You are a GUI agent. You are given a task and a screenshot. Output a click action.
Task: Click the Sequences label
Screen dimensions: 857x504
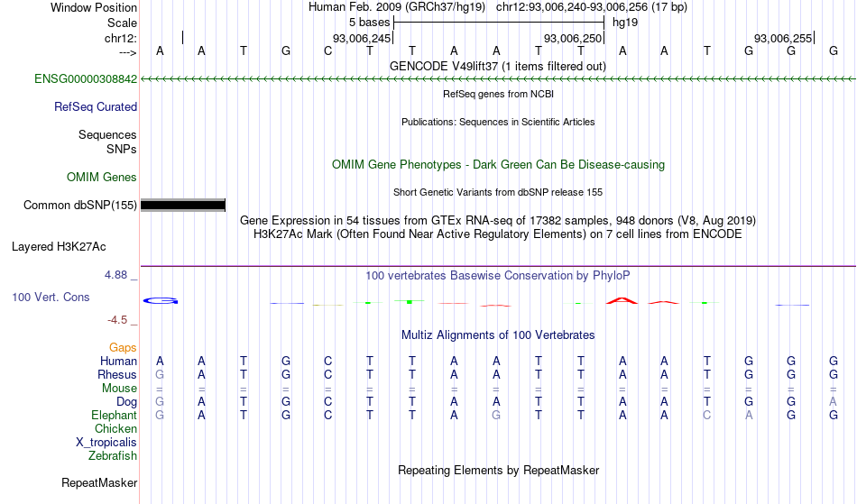click(x=107, y=134)
